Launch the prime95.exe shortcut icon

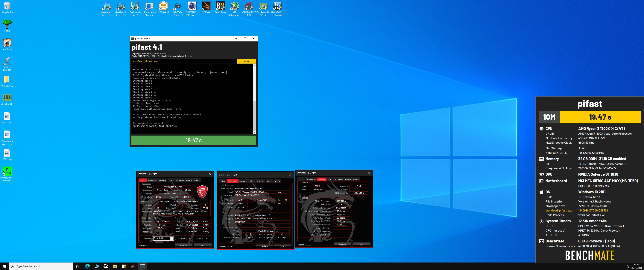point(7,174)
